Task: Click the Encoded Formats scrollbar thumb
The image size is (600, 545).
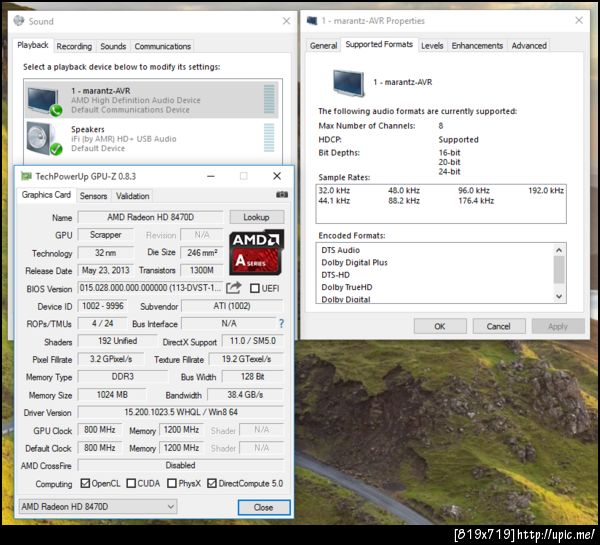Action: pyautogui.click(x=559, y=270)
